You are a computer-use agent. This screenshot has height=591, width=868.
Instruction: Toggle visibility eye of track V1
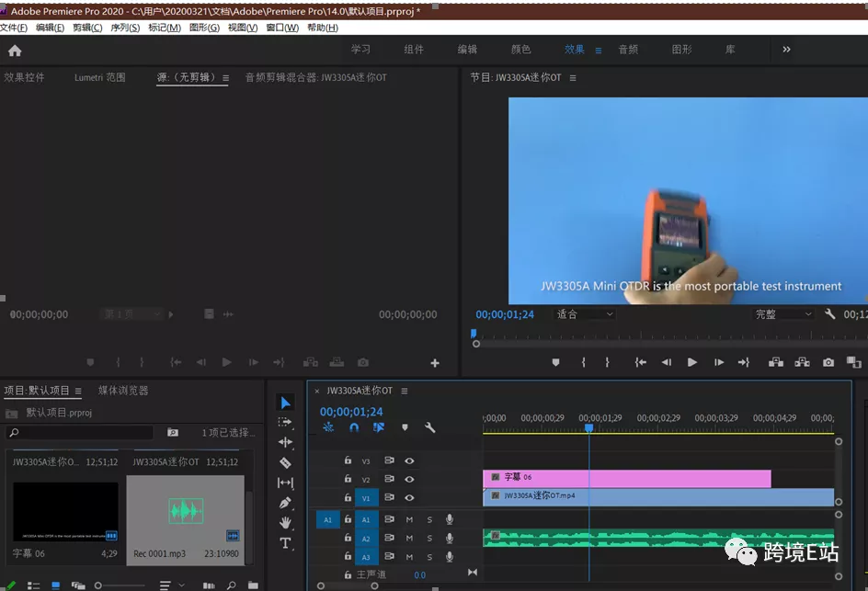(x=409, y=497)
